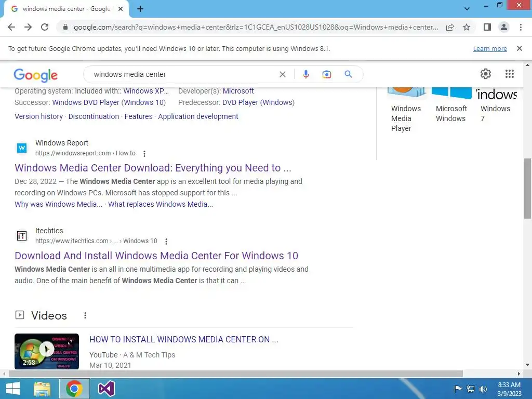Open options for Itechtics result
Screen dimensions: 532x399
(166, 242)
